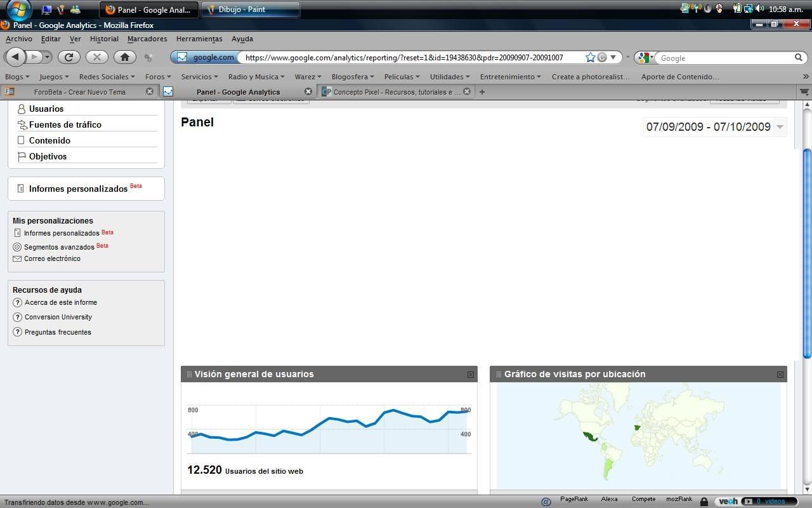Click the network connection tray icon
The height and width of the screenshot is (508, 812).
coord(748,9)
